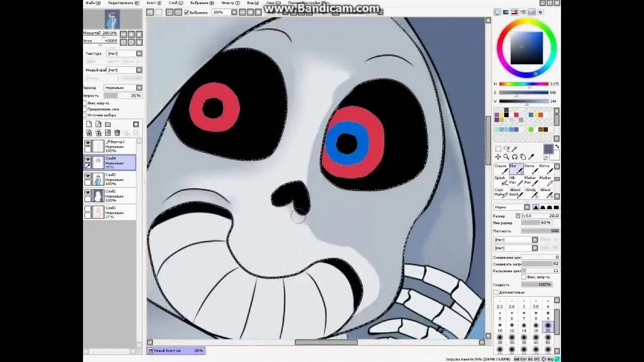The height and width of the screenshot is (362, 644).
Task: Select the Nib Pen tool
Action: (516, 181)
